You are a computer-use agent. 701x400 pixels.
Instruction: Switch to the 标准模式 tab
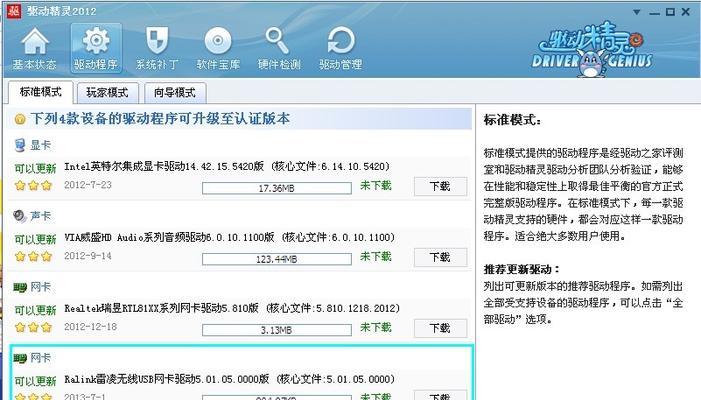(x=40, y=92)
